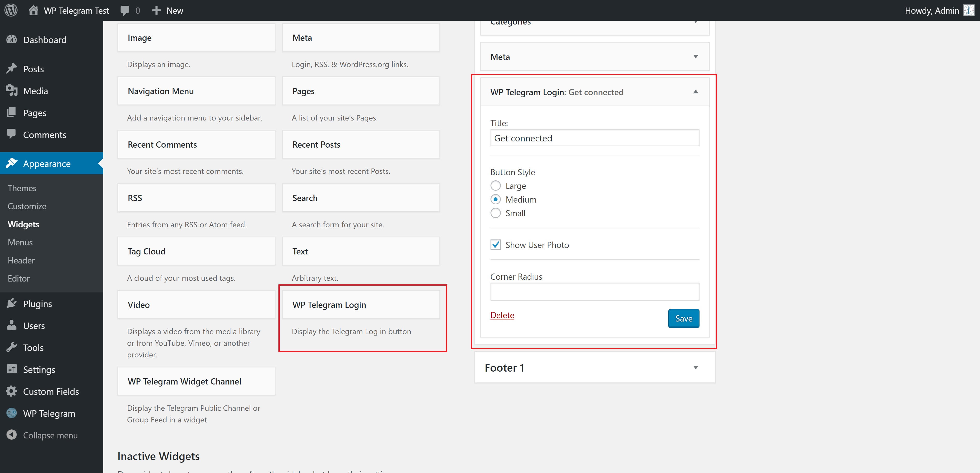Delete the Get connected widget

tap(502, 315)
